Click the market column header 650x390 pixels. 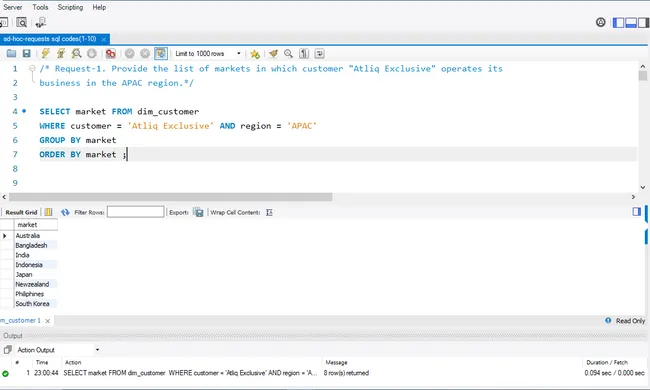point(36,225)
